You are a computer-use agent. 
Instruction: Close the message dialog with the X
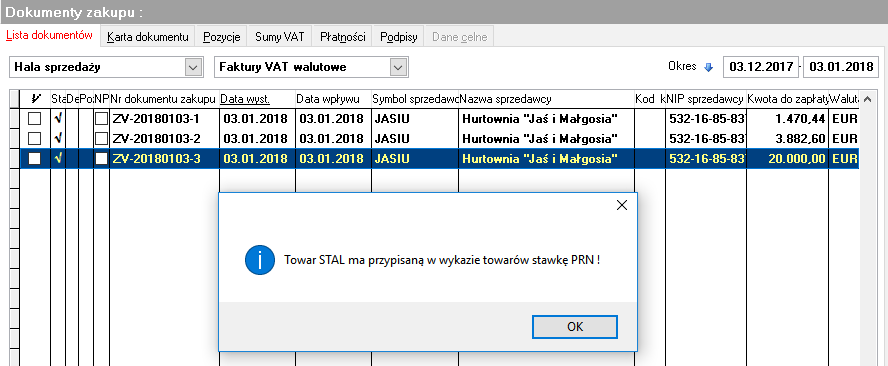click(621, 205)
